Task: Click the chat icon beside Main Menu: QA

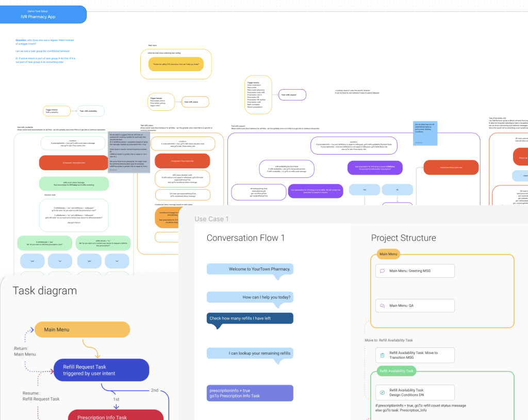Action: (382, 306)
